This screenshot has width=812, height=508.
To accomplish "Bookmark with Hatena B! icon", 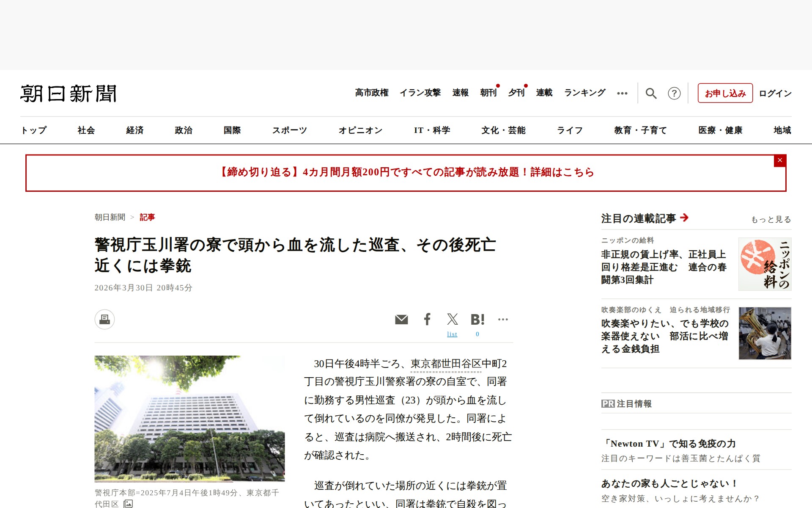I will click(x=477, y=319).
